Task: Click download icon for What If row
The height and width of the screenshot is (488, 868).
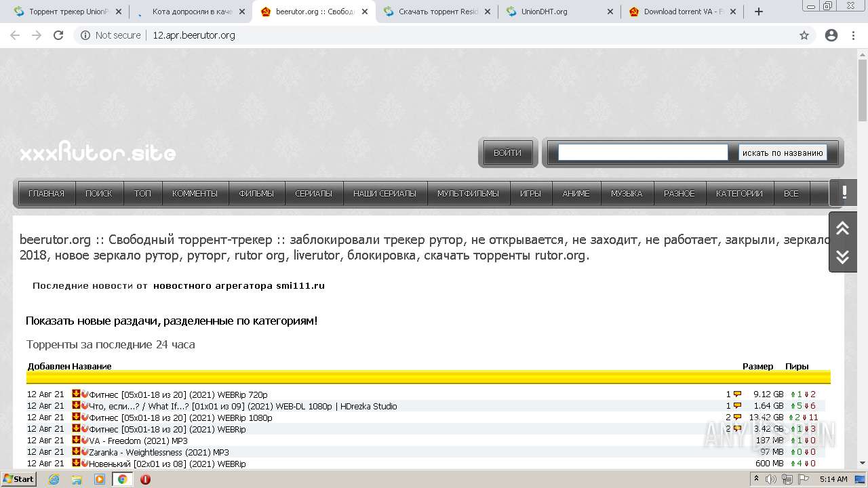Action: click(x=76, y=406)
